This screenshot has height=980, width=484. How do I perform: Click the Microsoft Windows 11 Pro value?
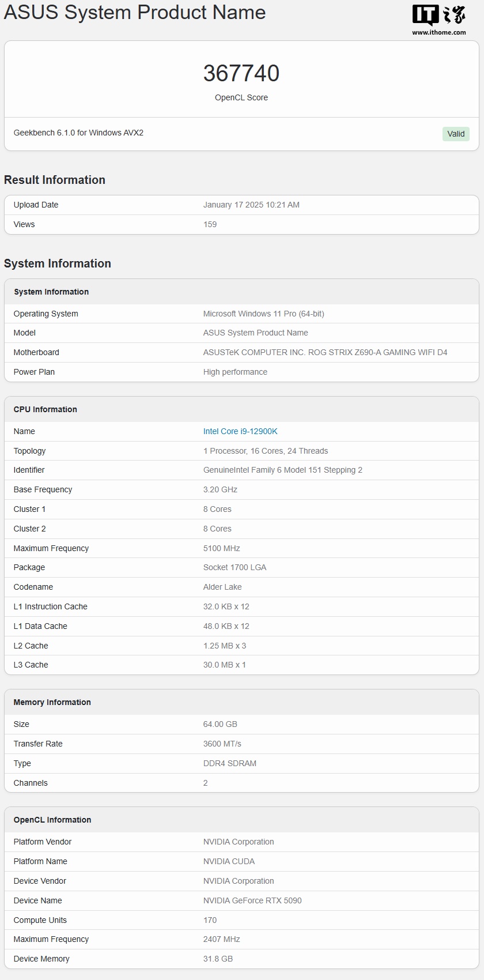[x=263, y=314]
